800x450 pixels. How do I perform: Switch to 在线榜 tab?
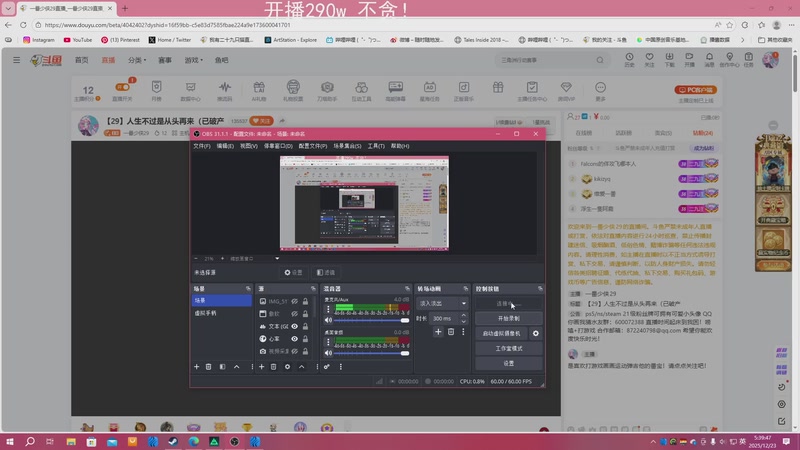tap(584, 133)
